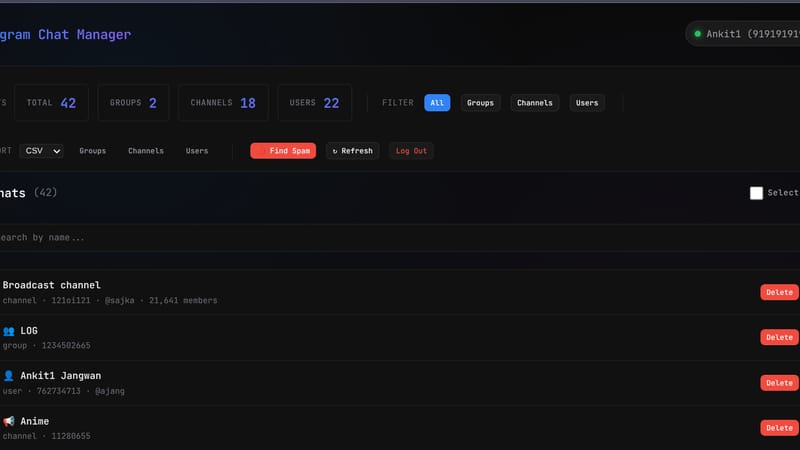Image resolution: width=800 pixels, height=450 pixels.
Task: Delete the Ankit1 Jangwan user chat
Action: [779, 383]
